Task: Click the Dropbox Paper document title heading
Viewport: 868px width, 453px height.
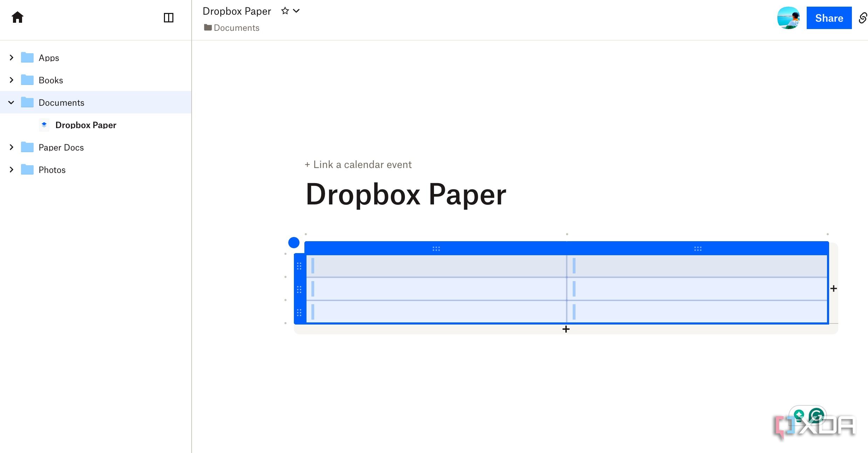Action: pos(406,194)
